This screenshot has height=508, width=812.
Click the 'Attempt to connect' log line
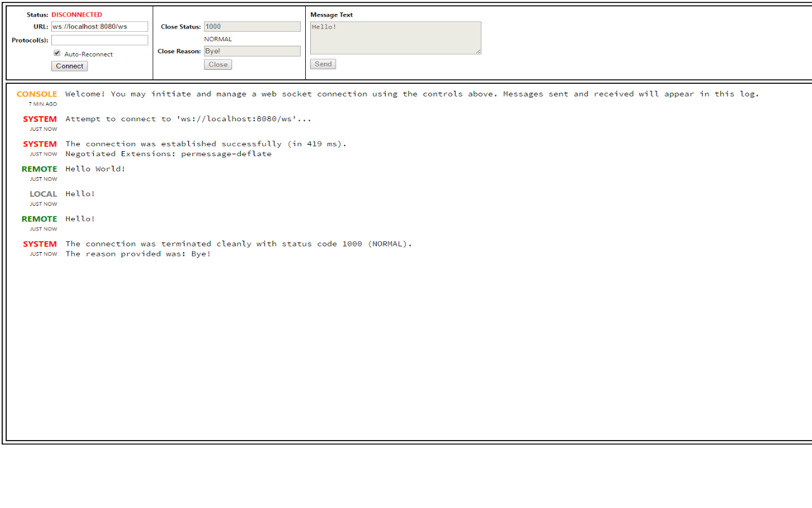coord(188,119)
